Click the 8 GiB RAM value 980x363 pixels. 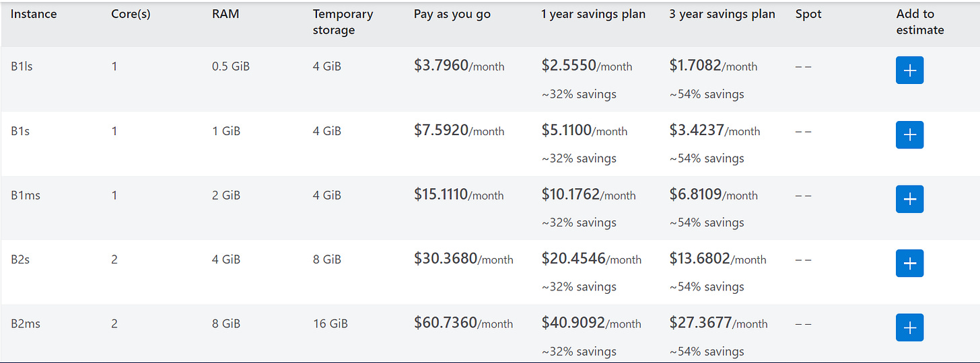click(226, 323)
